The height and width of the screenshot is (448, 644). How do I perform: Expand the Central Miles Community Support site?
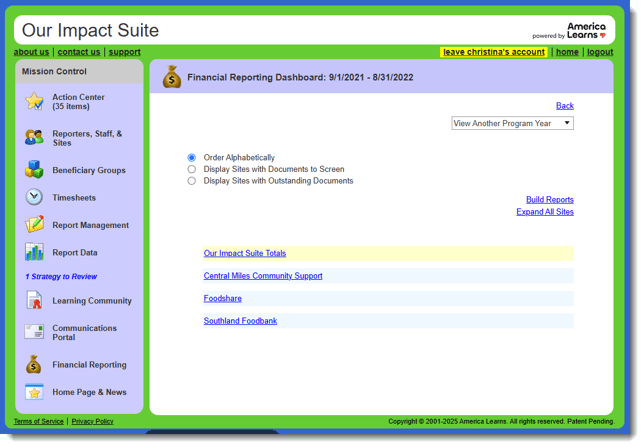pos(263,276)
